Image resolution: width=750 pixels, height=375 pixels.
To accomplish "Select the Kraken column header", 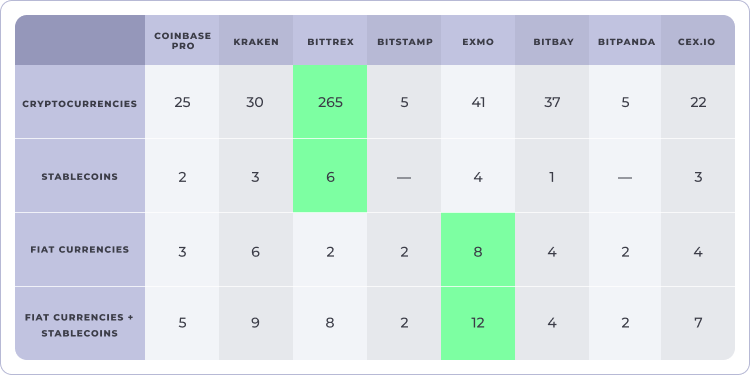I will [x=256, y=40].
